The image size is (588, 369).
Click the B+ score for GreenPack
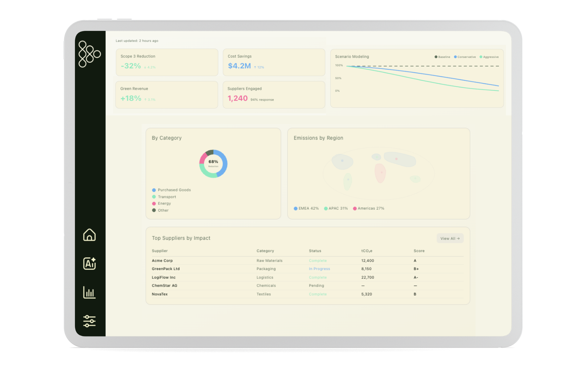coord(416,269)
